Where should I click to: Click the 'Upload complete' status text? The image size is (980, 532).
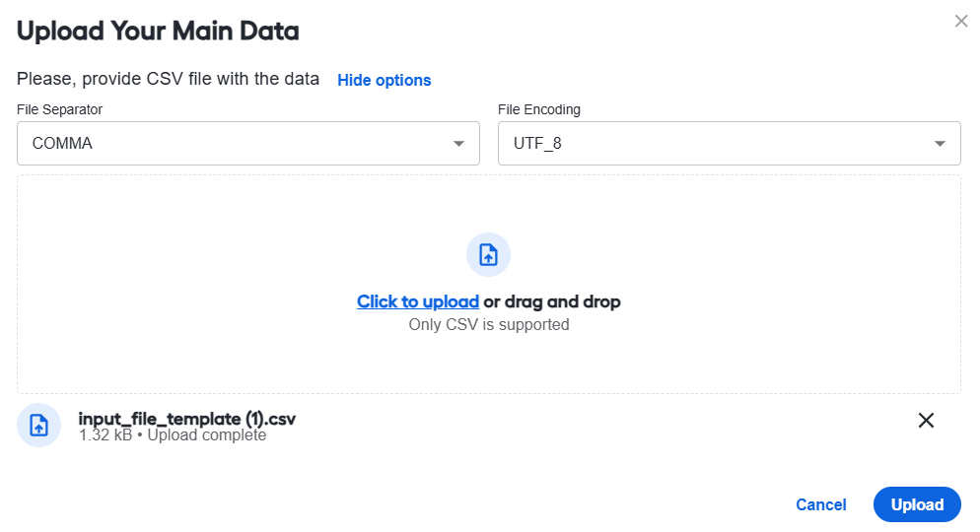[207, 435]
